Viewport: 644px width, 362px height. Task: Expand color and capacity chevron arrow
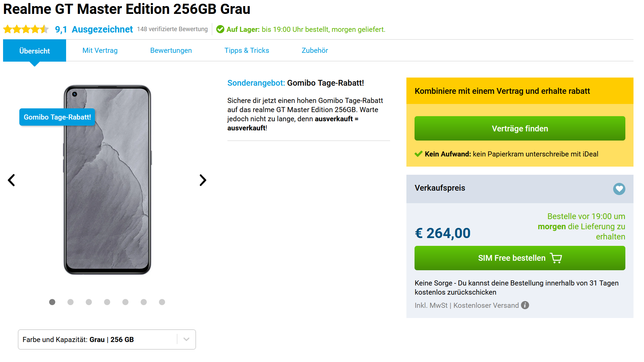186,339
